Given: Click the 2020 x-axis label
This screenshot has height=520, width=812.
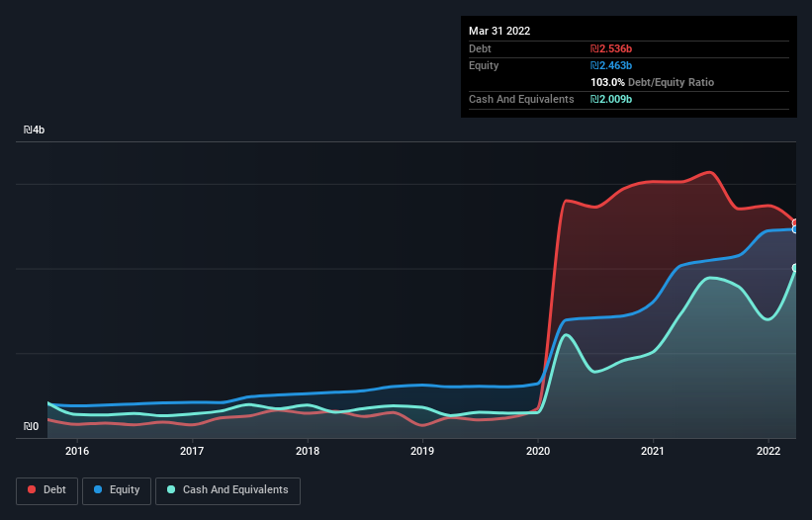Looking at the screenshot, I should coord(538,451).
